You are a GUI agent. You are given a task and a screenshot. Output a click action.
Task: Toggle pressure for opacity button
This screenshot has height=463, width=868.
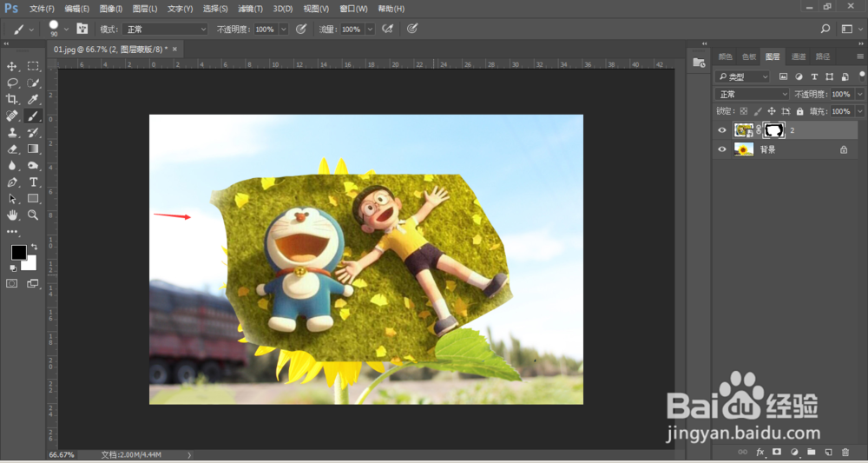tap(301, 29)
